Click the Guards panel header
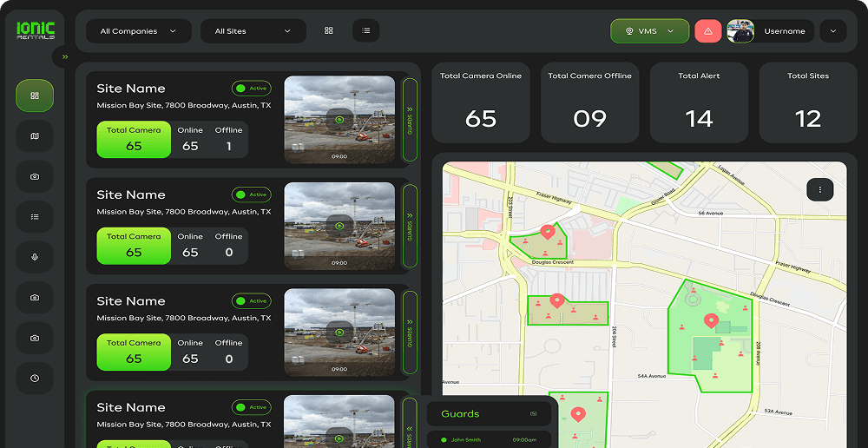 490,413
